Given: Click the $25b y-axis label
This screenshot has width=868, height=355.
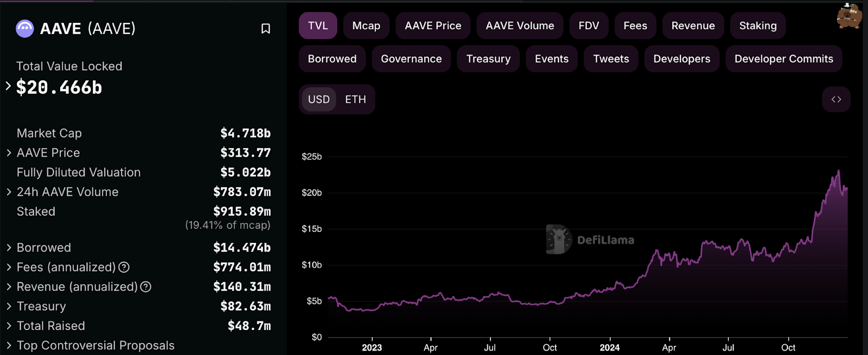Looking at the screenshot, I should (312, 157).
